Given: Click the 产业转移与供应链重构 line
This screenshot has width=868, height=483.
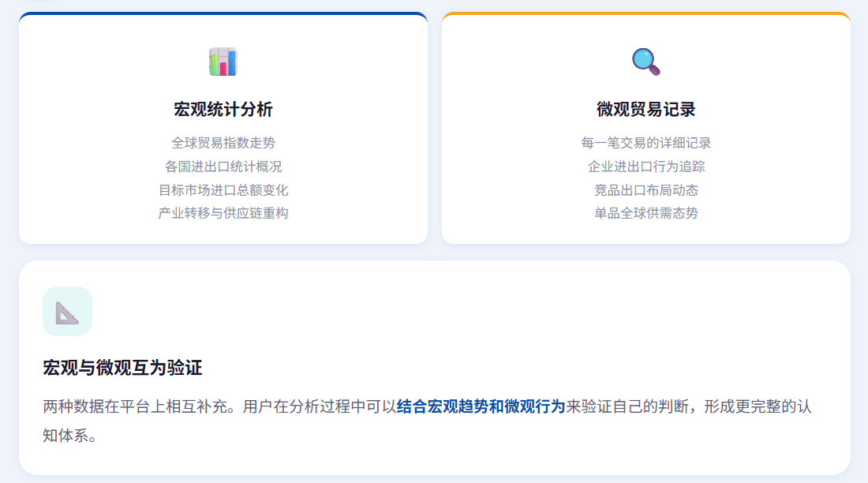Looking at the screenshot, I should click(x=223, y=213).
